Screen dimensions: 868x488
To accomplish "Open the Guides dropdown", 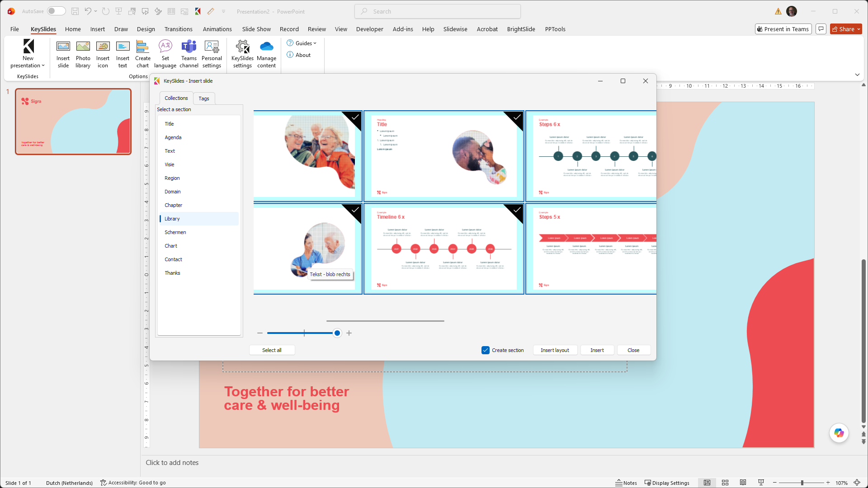I will tap(302, 43).
